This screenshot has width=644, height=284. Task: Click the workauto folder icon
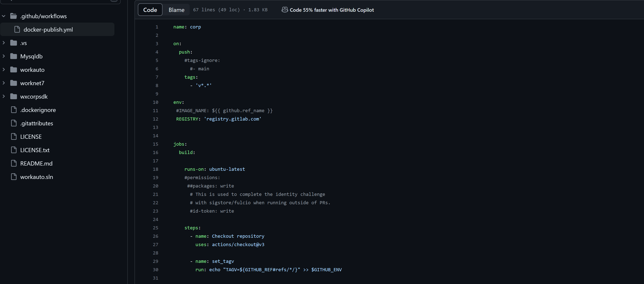[x=14, y=70]
